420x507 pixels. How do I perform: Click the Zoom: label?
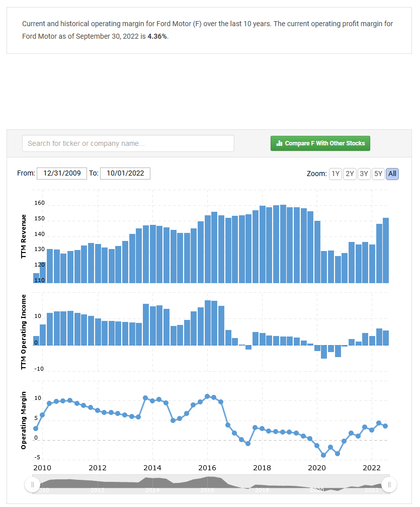pyautogui.click(x=316, y=174)
